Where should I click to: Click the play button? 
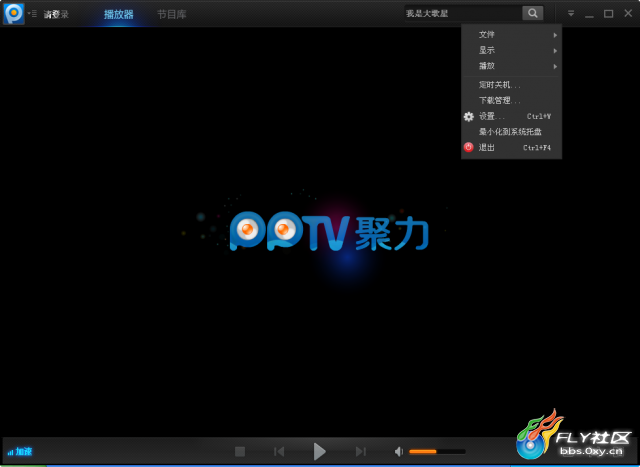(x=320, y=451)
